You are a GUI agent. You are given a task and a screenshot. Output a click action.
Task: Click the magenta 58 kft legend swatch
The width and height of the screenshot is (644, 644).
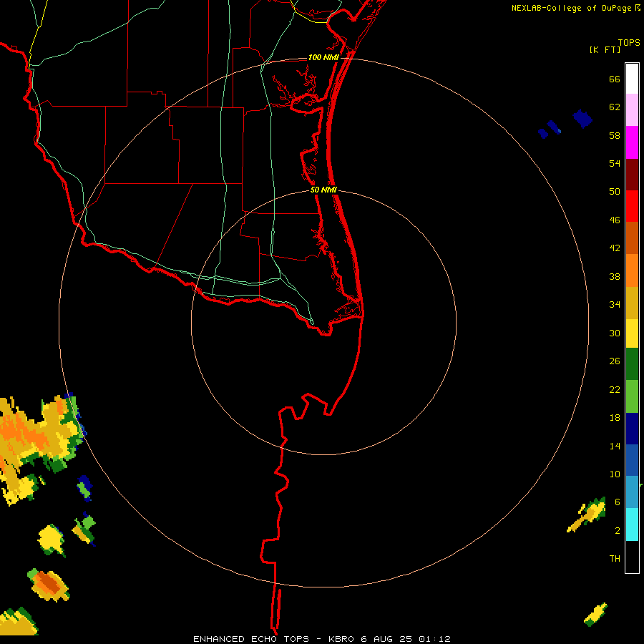[x=632, y=142]
